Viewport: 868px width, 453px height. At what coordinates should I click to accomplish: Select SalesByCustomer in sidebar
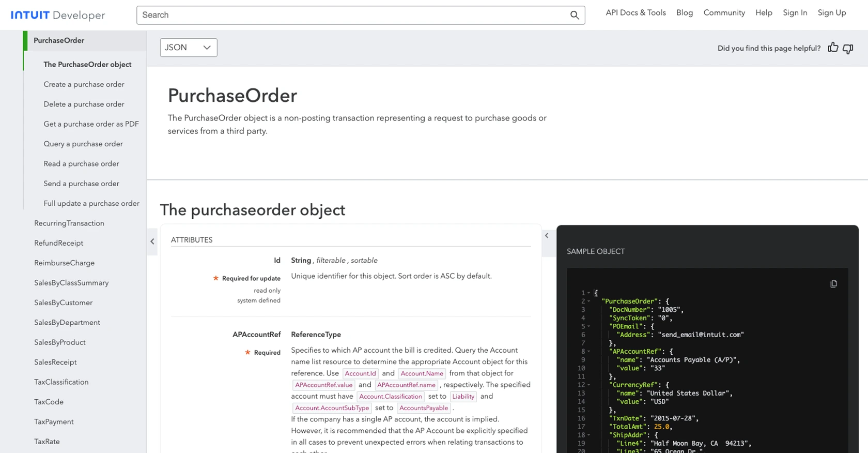[x=63, y=303]
